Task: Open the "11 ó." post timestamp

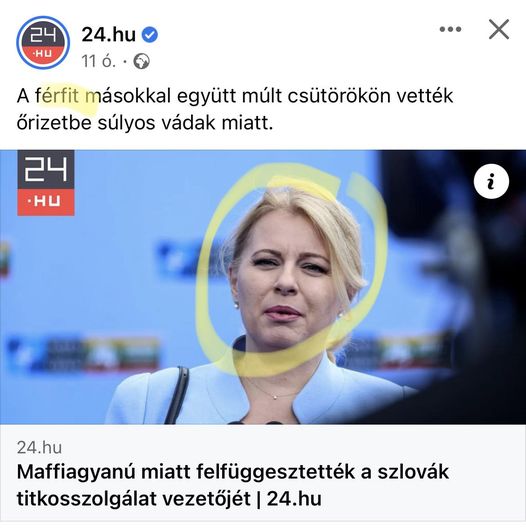Action: pyautogui.click(x=98, y=62)
